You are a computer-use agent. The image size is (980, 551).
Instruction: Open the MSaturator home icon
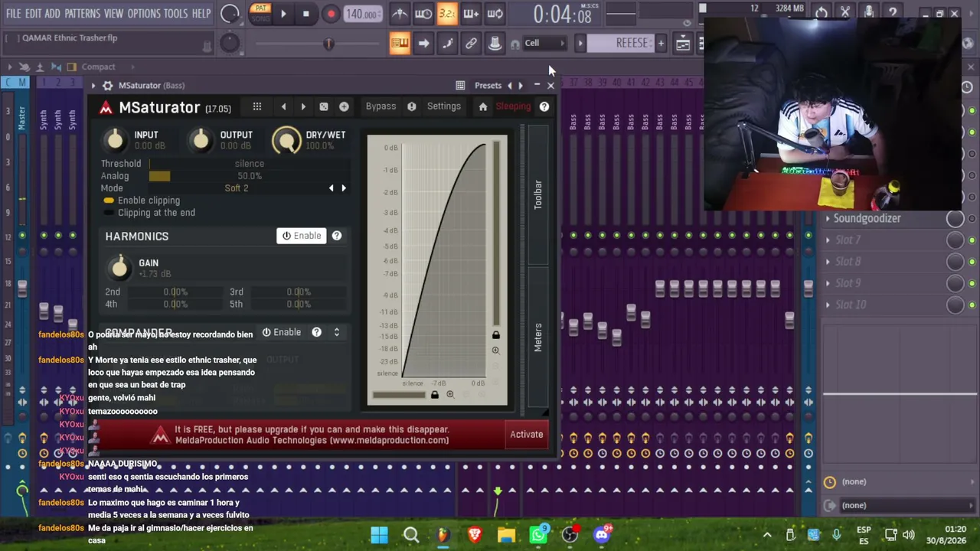coord(483,106)
